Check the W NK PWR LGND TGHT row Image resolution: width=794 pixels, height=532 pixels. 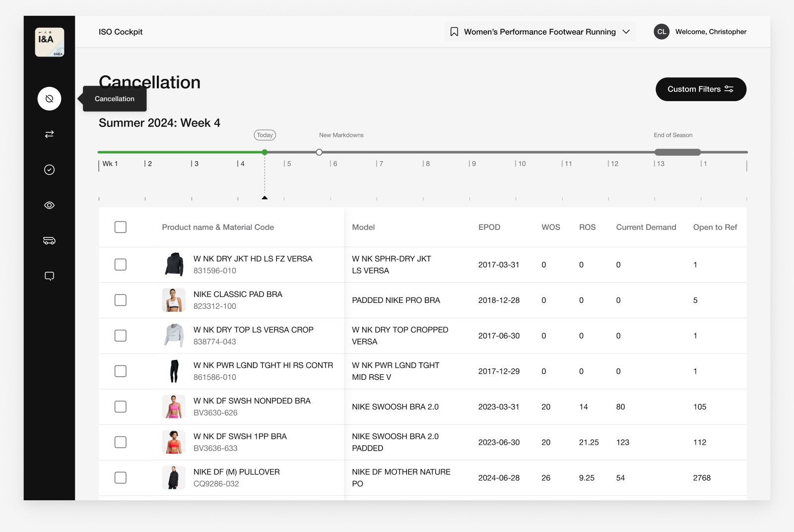(121, 371)
